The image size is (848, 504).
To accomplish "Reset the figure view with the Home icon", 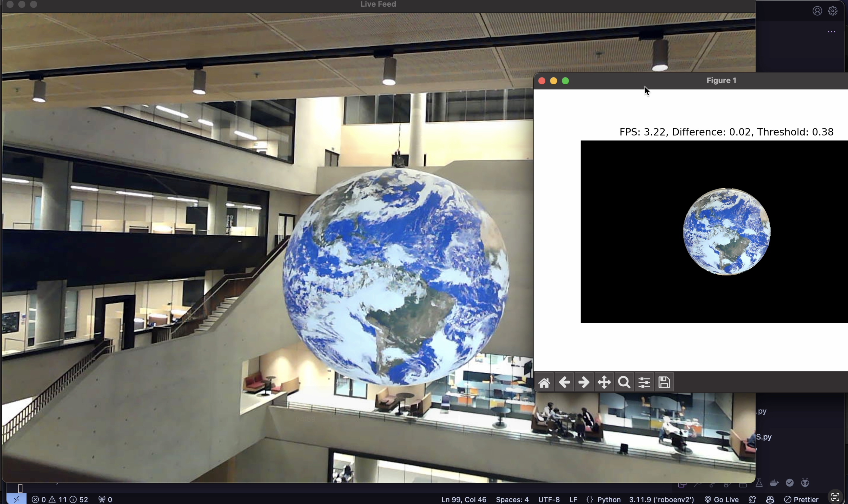I will click(x=544, y=382).
